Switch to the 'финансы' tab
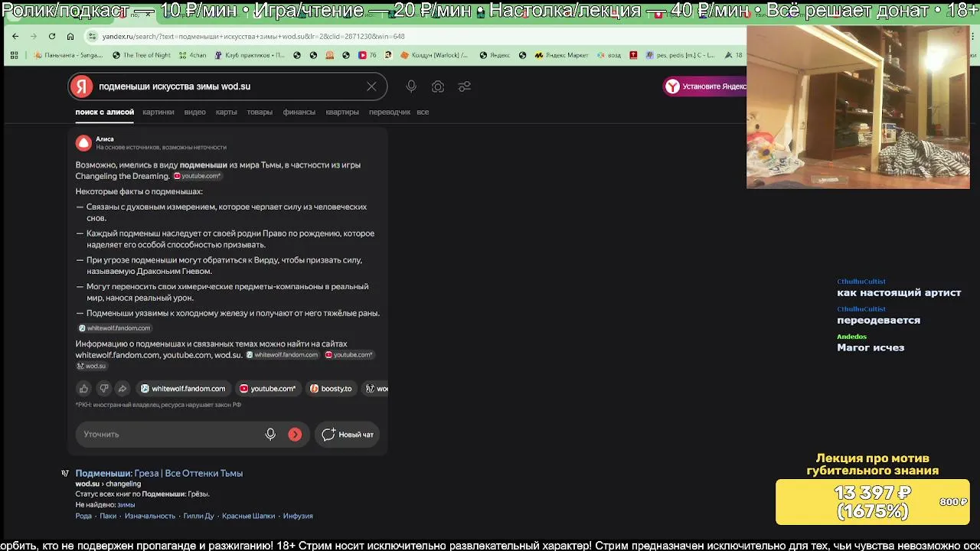Viewport: 980px width, 551px height. pos(299,112)
